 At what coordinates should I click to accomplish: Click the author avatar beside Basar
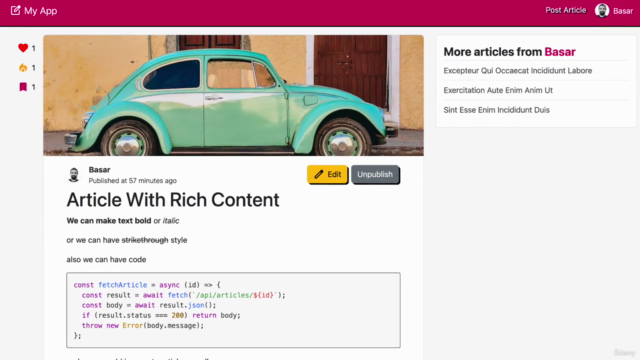point(74,175)
